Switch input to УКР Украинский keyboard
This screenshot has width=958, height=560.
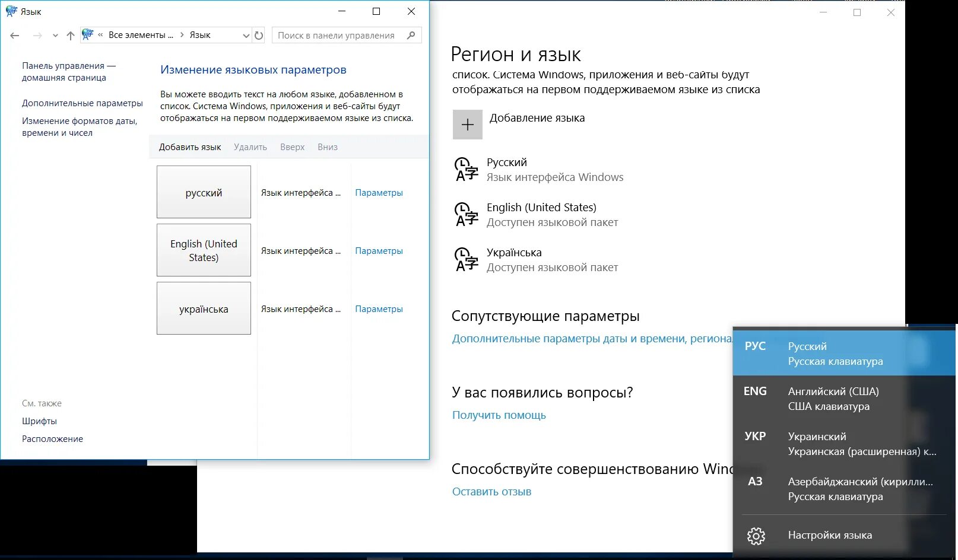[844, 444]
